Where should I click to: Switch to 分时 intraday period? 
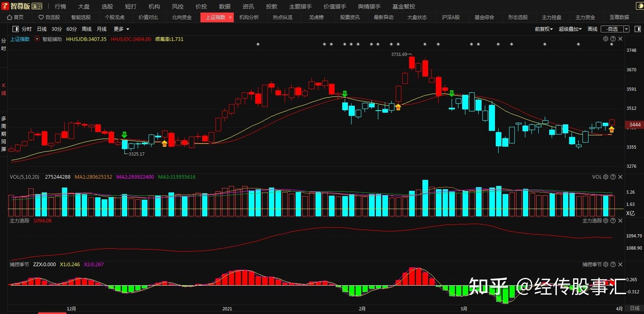click(27, 29)
